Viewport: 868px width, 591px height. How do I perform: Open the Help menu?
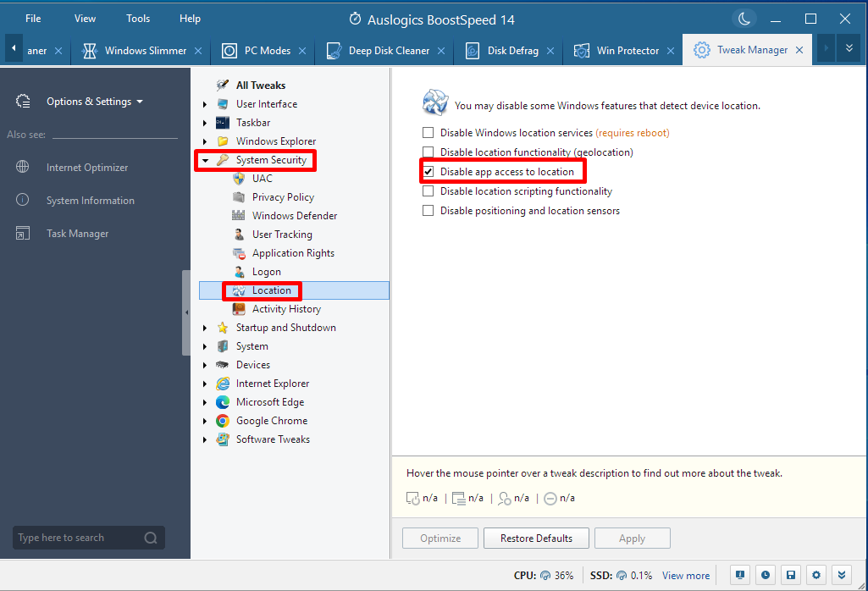pyautogui.click(x=190, y=19)
